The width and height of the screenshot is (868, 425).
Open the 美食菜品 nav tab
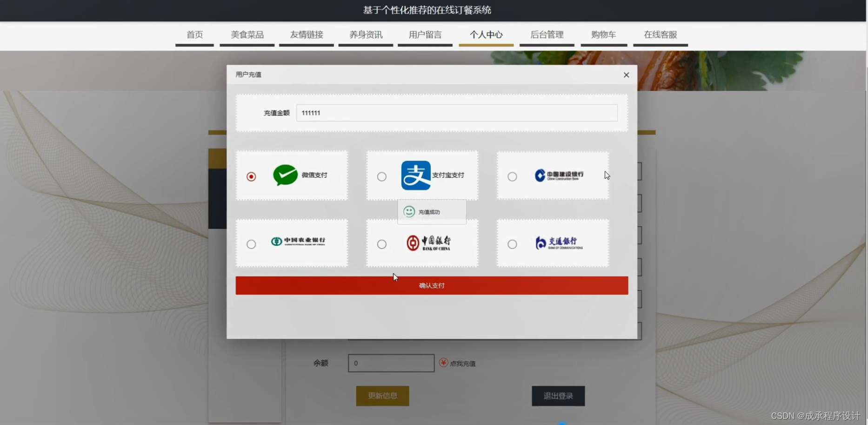247,35
